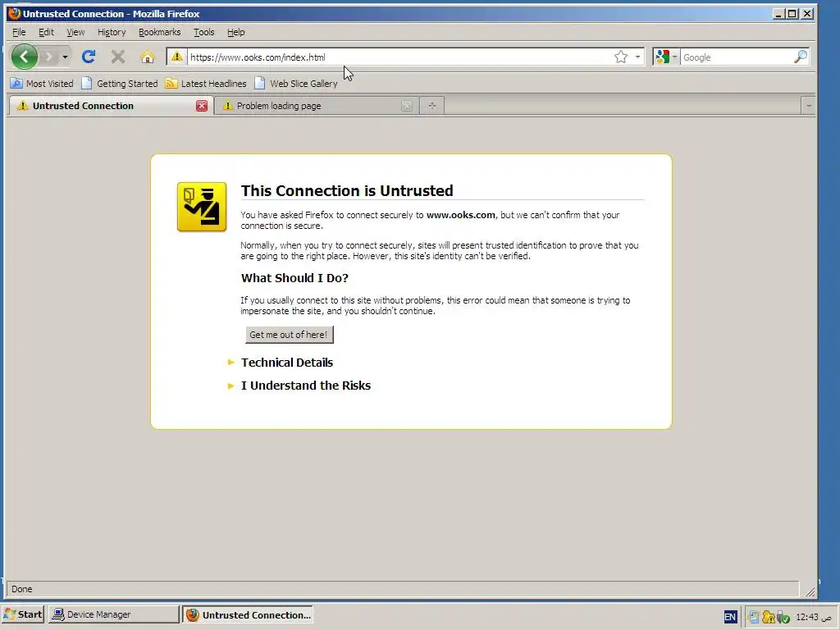This screenshot has height=630, width=840.
Task: Switch to Device Manager in the taskbar
Action: [x=113, y=614]
